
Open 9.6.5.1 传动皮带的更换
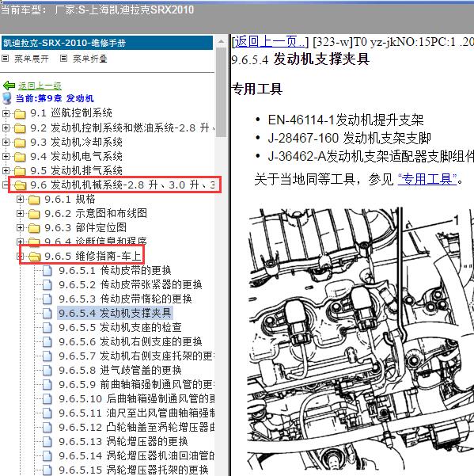(x=116, y=271)
